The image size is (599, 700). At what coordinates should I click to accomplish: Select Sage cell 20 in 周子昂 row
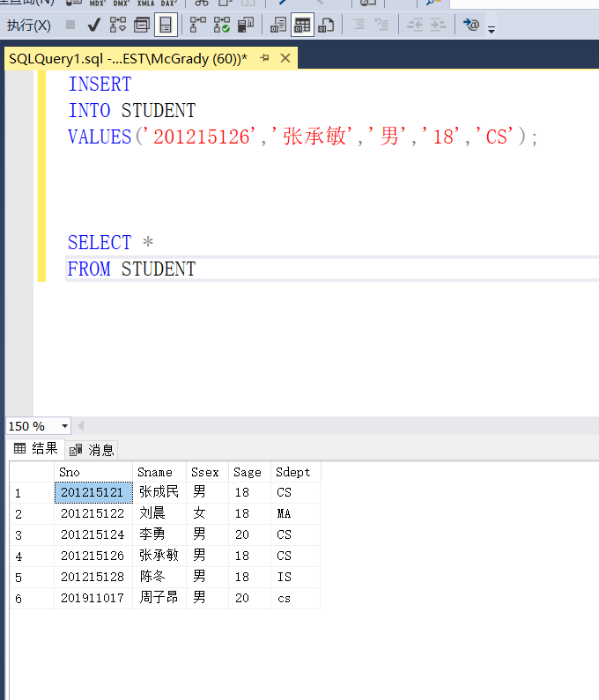[249, 598]
